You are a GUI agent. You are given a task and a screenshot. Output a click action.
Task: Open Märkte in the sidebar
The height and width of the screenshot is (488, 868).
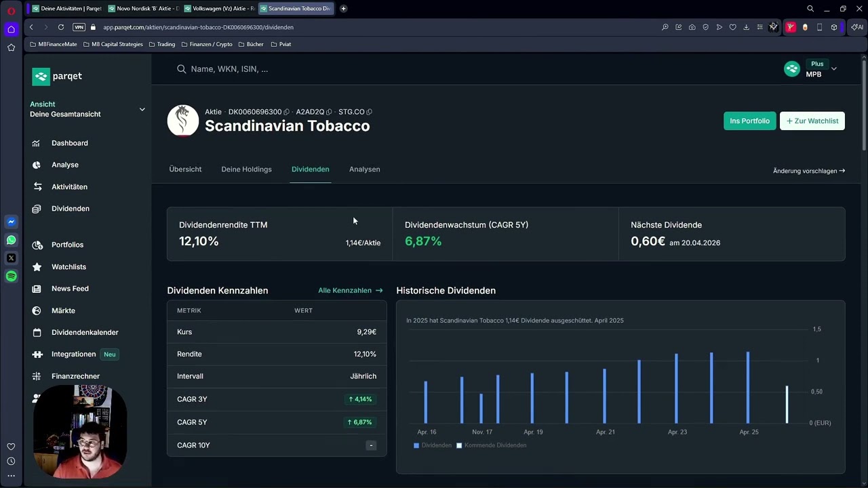click(63, 310)
